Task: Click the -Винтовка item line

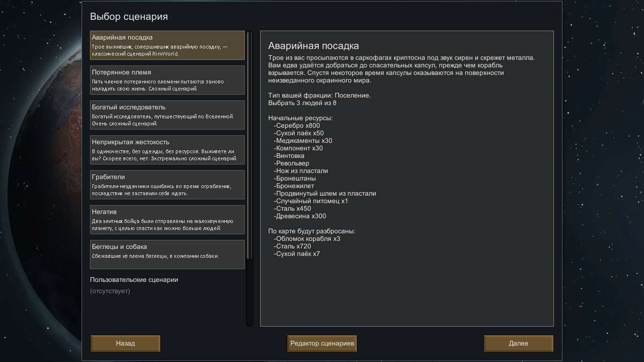Action: [x=289, y=156]
